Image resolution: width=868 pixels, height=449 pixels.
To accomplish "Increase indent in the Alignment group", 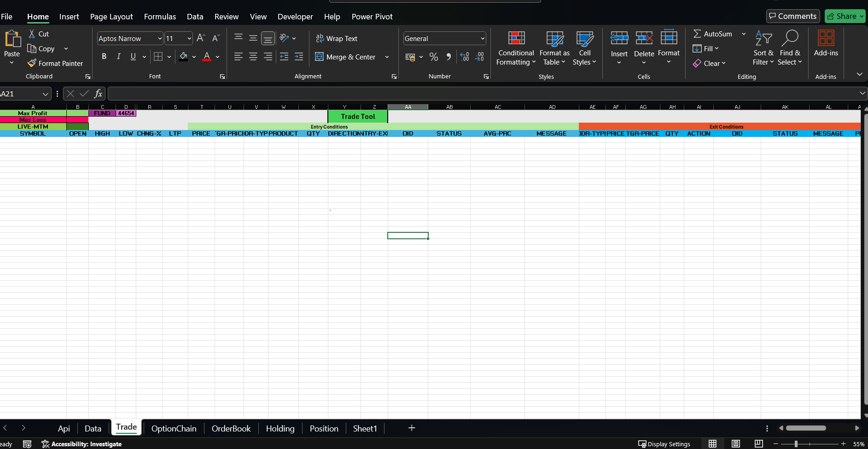I will [x=299, y=57].
